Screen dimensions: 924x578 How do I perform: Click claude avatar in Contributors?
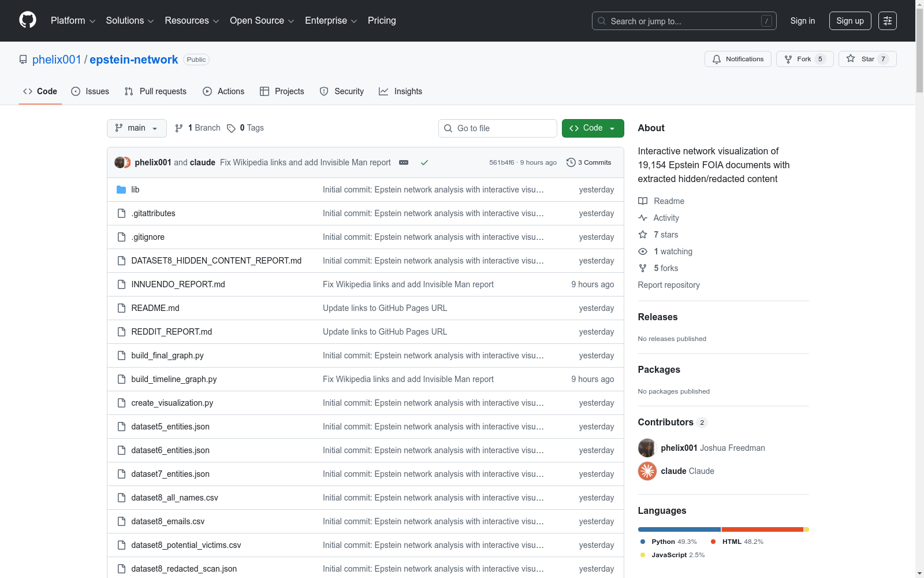pos(647,471)
